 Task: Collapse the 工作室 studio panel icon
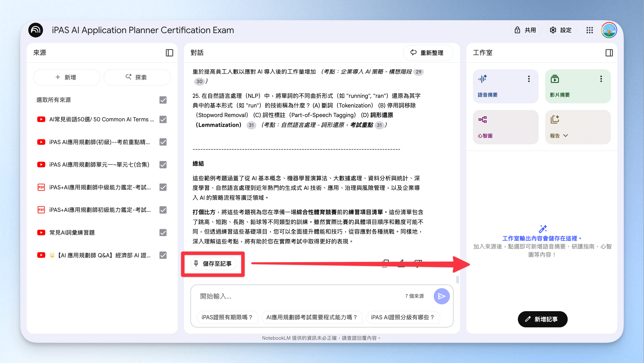tap(609, 53)
